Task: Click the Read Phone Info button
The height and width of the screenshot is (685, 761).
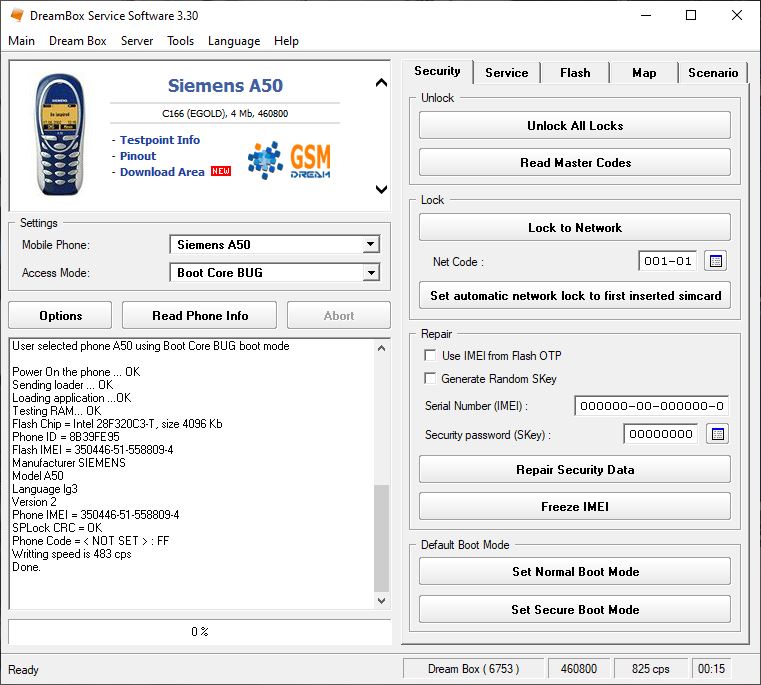Action: pyautogui.click(x=200, y=316)
